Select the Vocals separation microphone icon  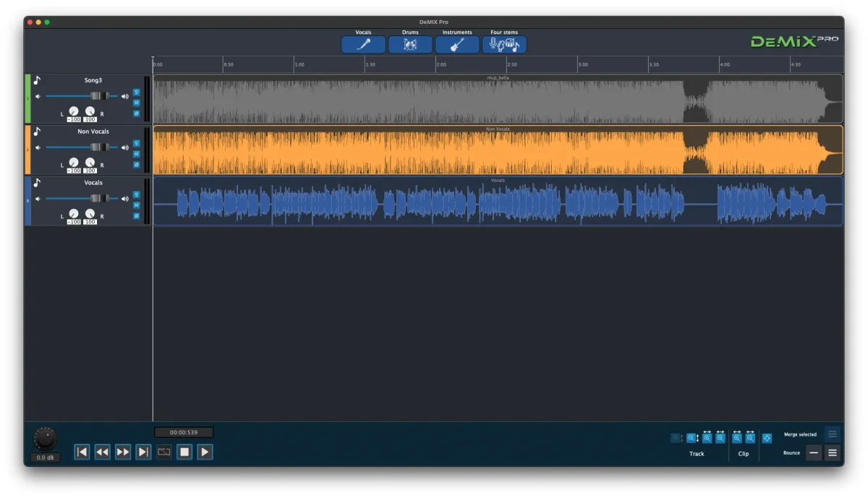tap(363, 45)
